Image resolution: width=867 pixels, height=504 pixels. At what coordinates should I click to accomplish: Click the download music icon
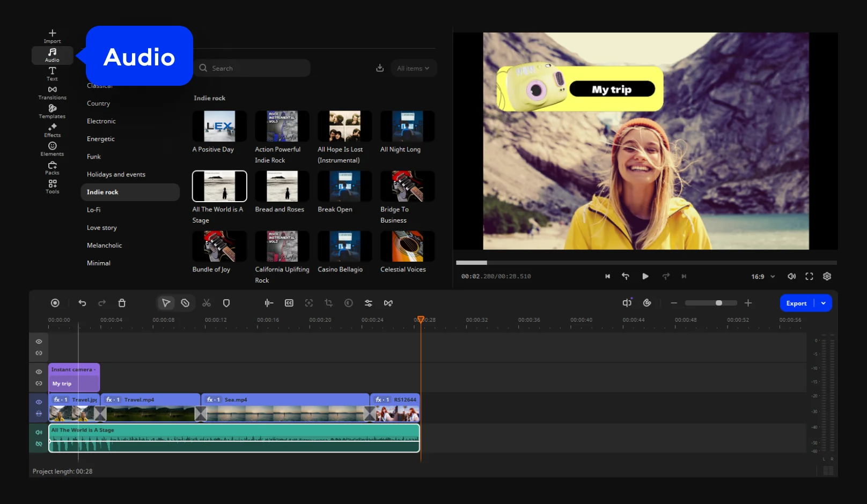tap(380, 68)
